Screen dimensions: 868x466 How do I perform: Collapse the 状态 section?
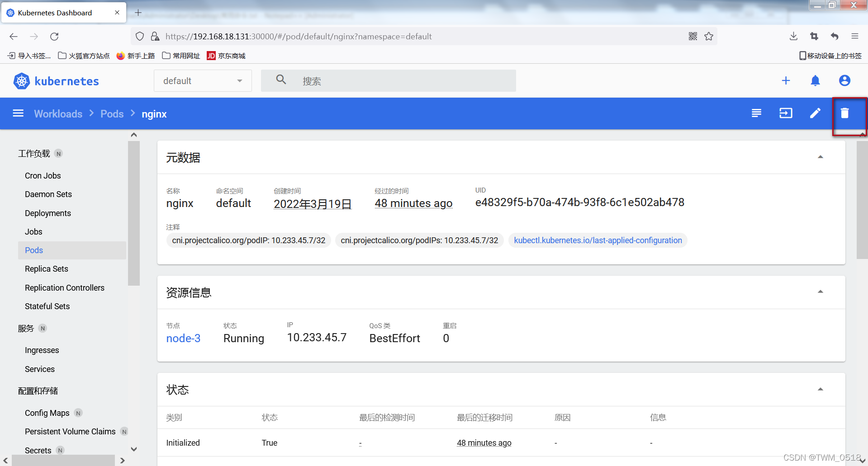coord(820,390)
